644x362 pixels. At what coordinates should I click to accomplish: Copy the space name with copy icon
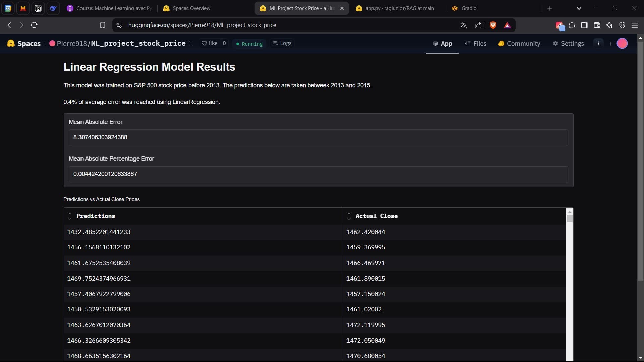coord(191,43)
